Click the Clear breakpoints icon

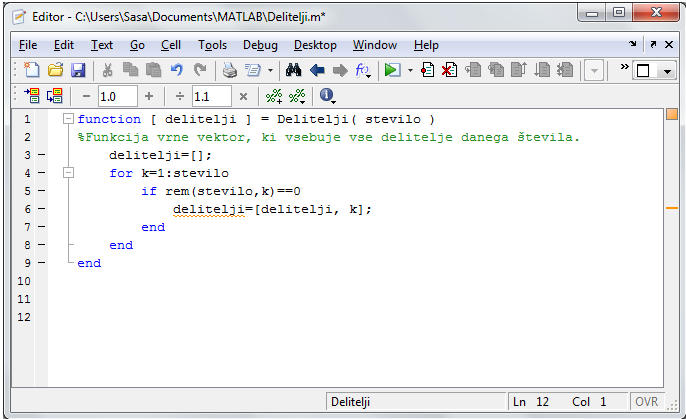450,70
